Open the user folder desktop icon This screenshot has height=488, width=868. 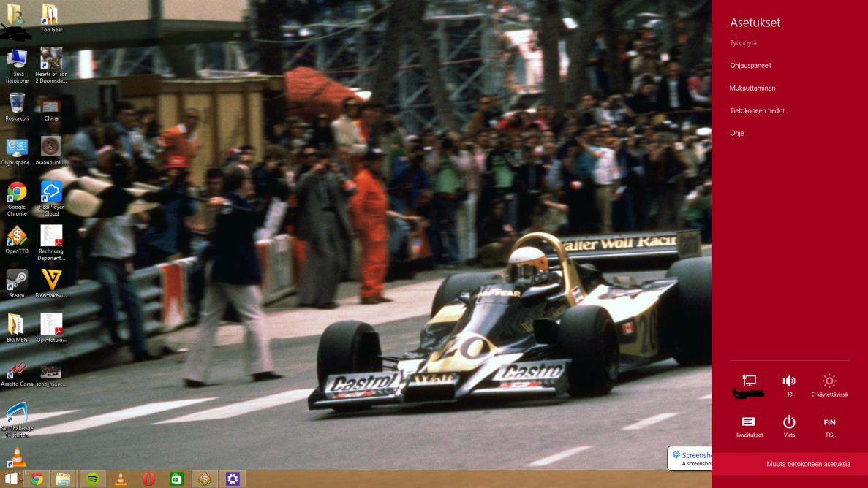(x=15, y=17)
